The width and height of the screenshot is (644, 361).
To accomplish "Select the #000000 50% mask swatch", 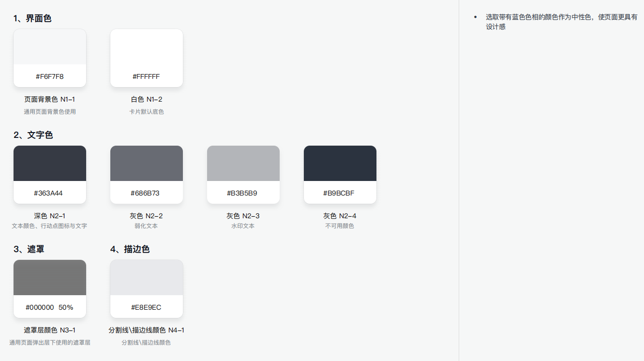I will pos(50,289).
